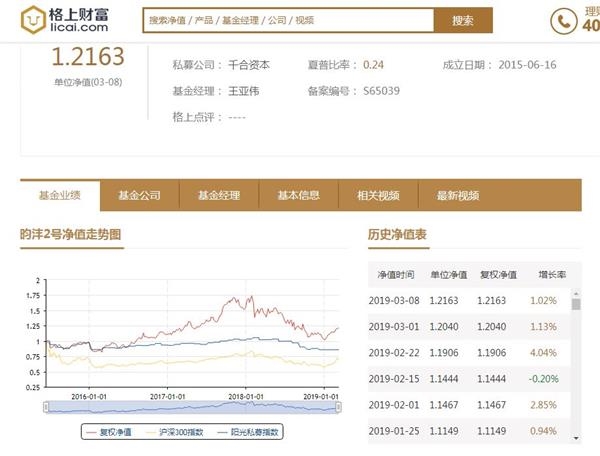Open the 千合资本 company link
Screen dimensions: 600x456
tap(249, 65)
